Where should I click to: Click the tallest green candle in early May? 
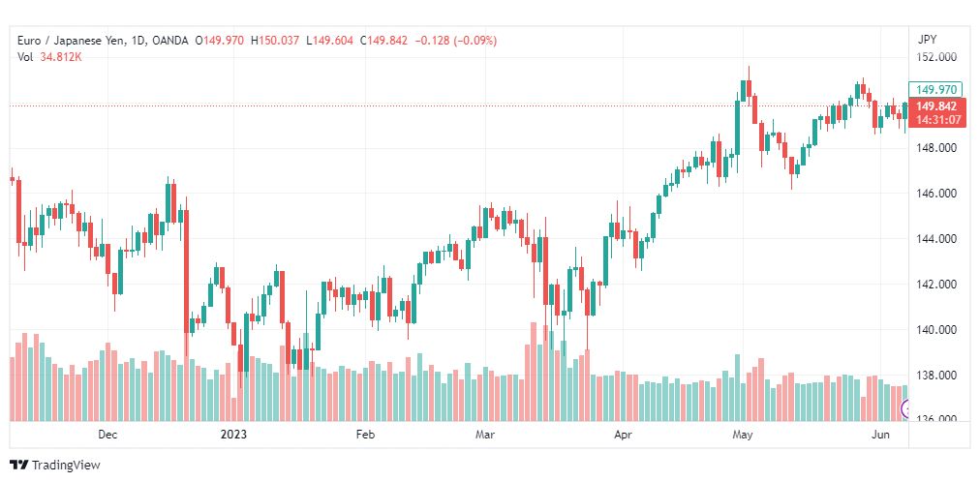pos(738,128)
